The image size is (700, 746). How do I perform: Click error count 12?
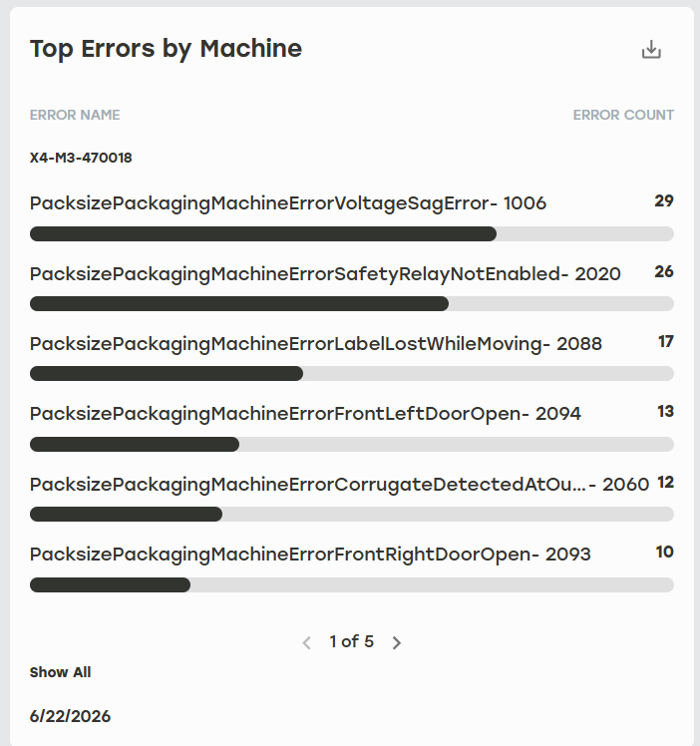[665, 483]
